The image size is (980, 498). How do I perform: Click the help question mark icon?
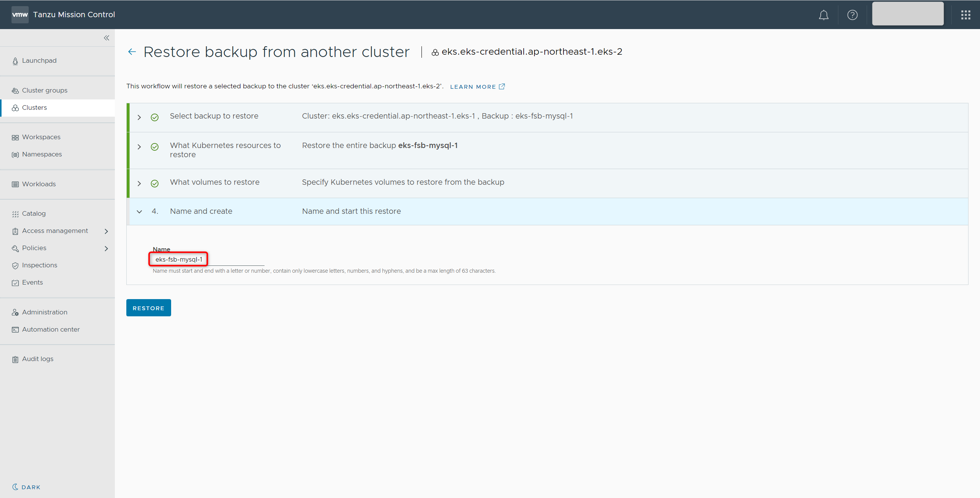[852, 15]
